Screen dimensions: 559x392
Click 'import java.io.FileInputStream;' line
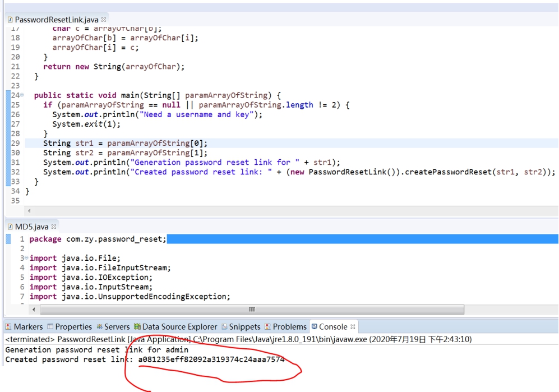(100, 268)
